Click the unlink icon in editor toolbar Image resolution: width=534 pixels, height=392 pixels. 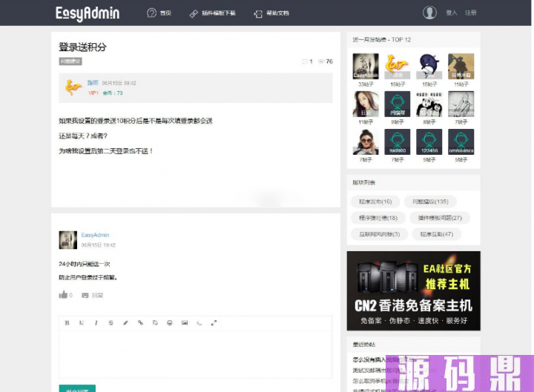155,322
